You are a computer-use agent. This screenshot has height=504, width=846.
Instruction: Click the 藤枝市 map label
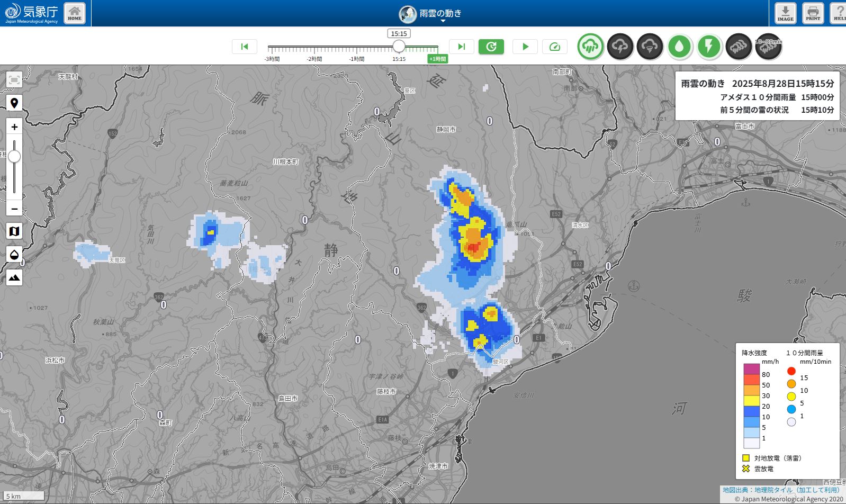[x=386, y=392]
